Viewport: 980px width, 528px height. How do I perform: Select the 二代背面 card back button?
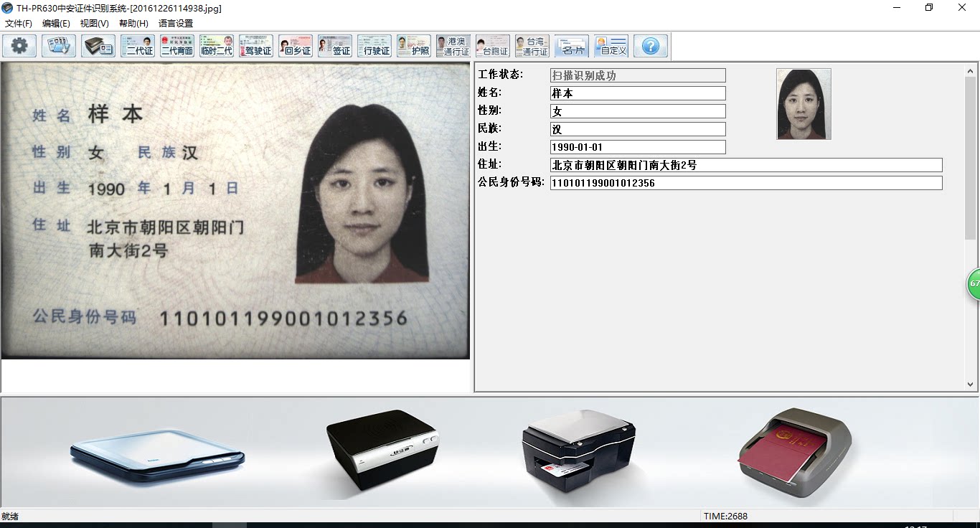point(177,46)
